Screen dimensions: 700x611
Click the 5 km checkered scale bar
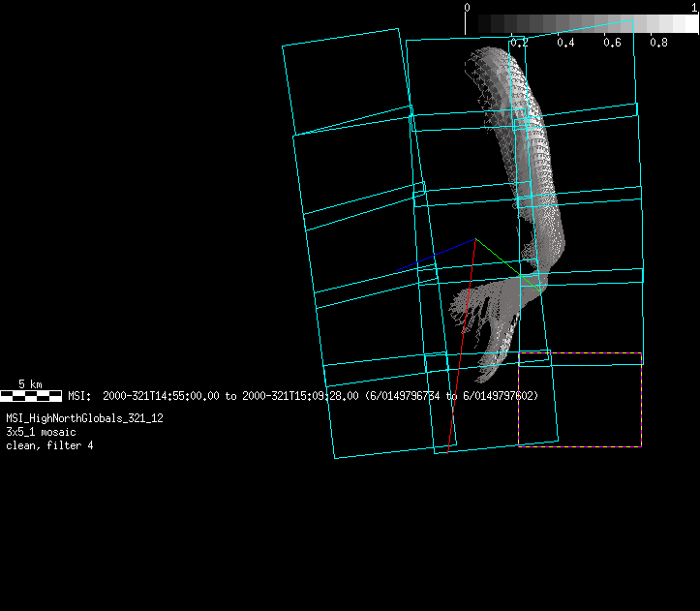[31, 395]
